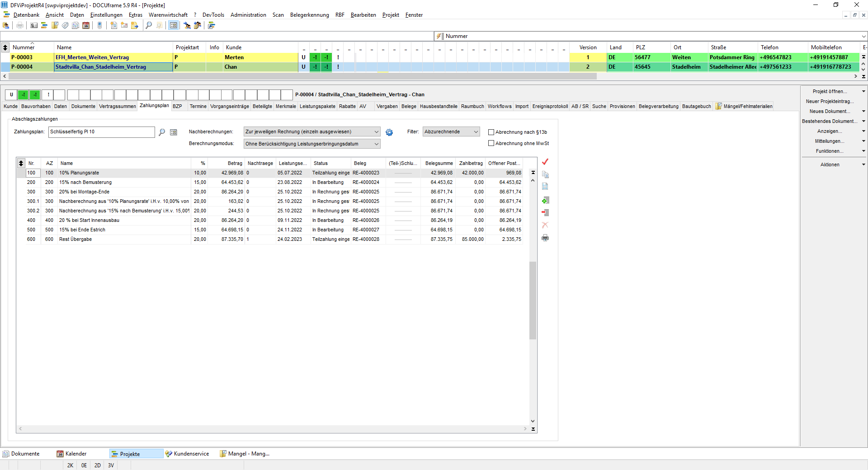Create new mail via envelope toolbar icon
Screen dimensions: 868x470
coord(124,25)
